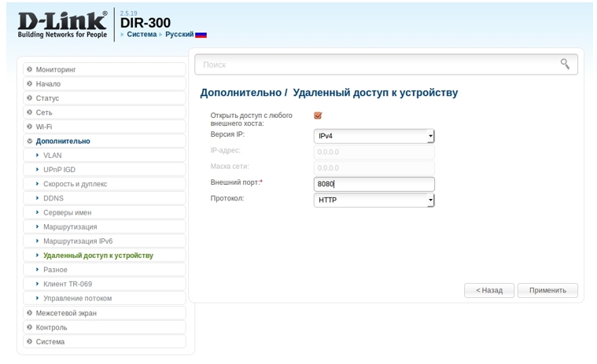
Task: Open Клиент TR-069 settings
Action: click(x=67, y=284)
